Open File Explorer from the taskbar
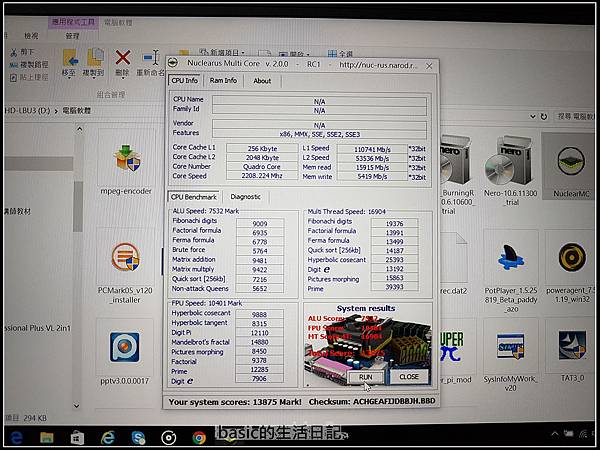Image resolution: width=600 pixels, height=450 pixels. [x=47, y=437]
